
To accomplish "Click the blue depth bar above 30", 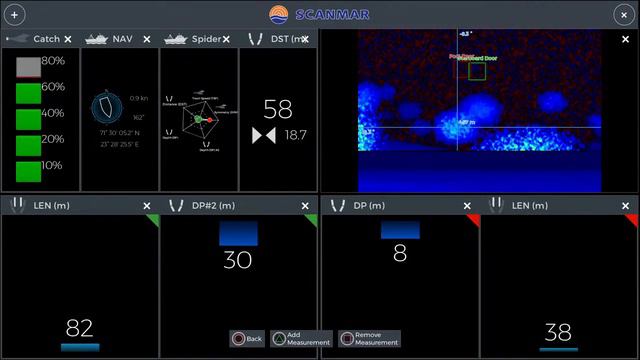I will pyautogui.click(x=238, y=233).
